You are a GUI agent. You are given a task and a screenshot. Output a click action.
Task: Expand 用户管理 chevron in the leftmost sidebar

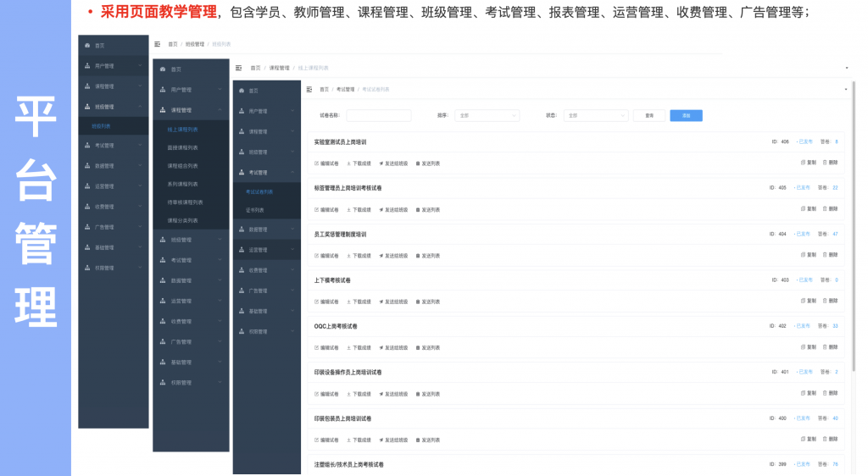coord(140,66)
